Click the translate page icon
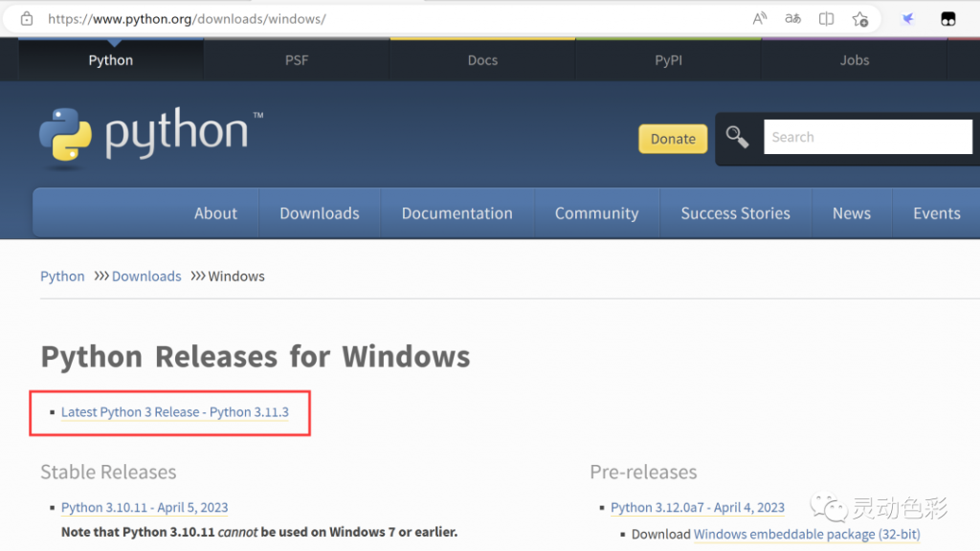The image size is (980, 551). [x=792, y=19]
